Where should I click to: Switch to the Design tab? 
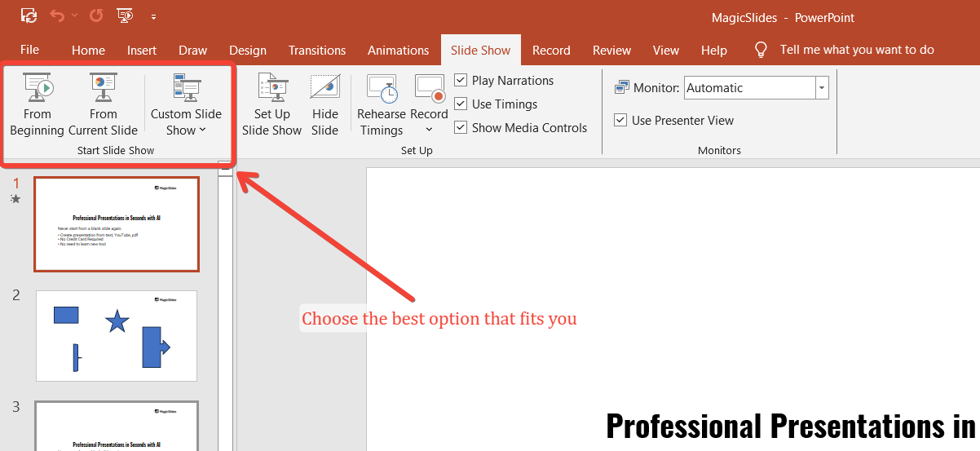[248, 50]
